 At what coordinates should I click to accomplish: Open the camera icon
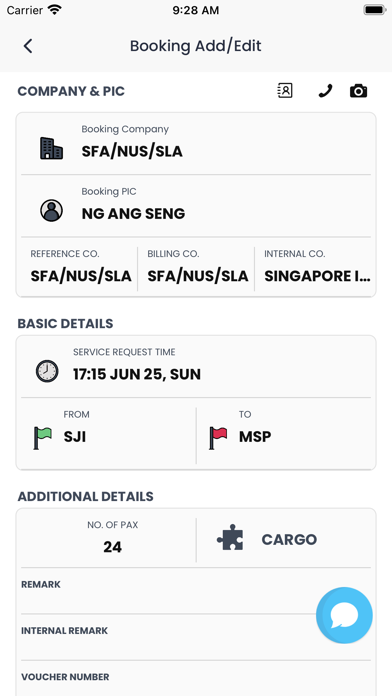click(x=358, y=91)
